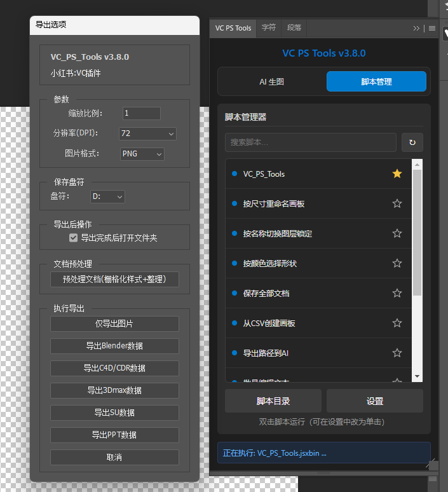This screenshot has width=448, height=492.
Task: Click the 仅导出图片 button
Action: click(x=114, y=324)
